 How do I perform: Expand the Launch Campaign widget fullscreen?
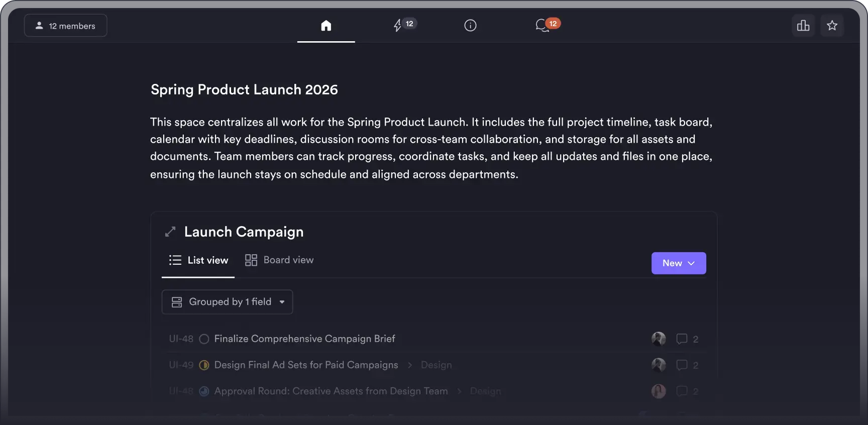pos(170,232)
